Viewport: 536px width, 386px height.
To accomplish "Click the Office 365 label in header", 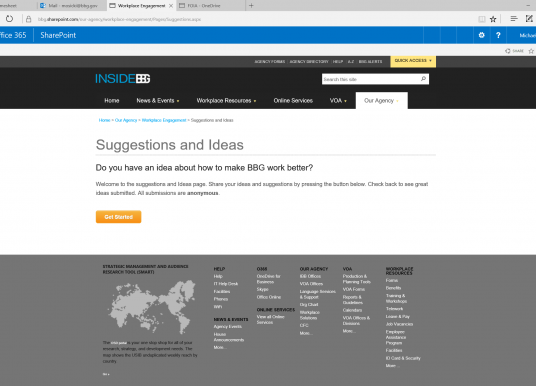I will pos(13,35).
